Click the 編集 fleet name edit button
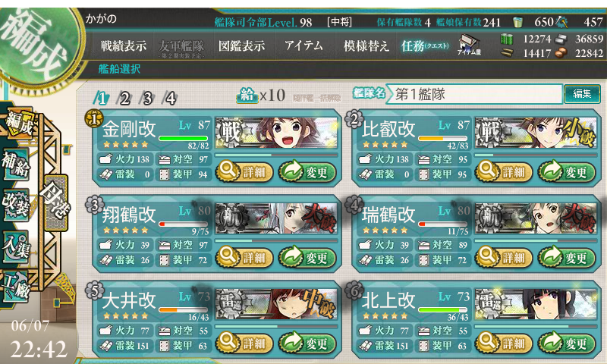 tap(582, 93)
